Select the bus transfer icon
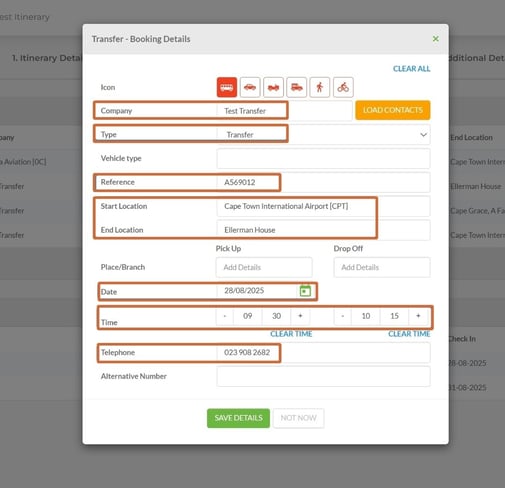Image resolution: width=505 pixels, height=488 pixels. 227,87
